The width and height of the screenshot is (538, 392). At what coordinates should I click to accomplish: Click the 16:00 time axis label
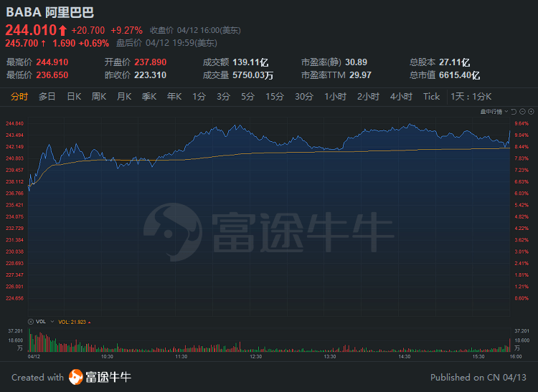(x=516, y=357)
